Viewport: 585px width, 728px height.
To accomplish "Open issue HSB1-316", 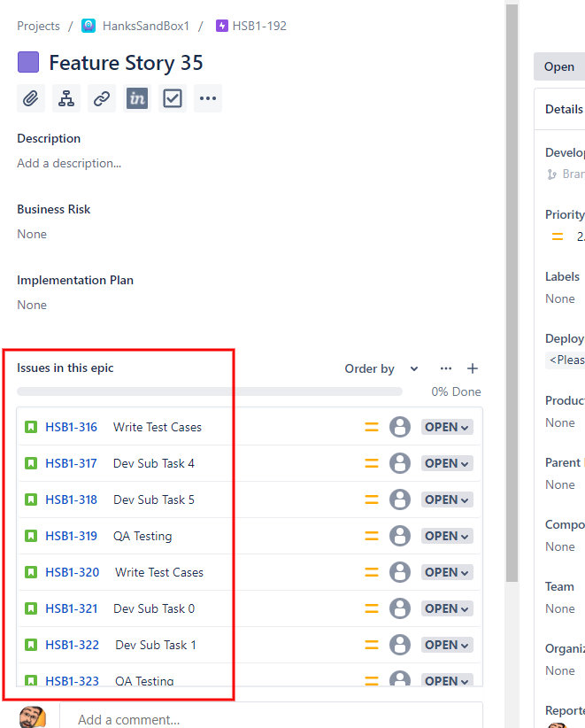I will pyautogui.click(x=72, y=427).
